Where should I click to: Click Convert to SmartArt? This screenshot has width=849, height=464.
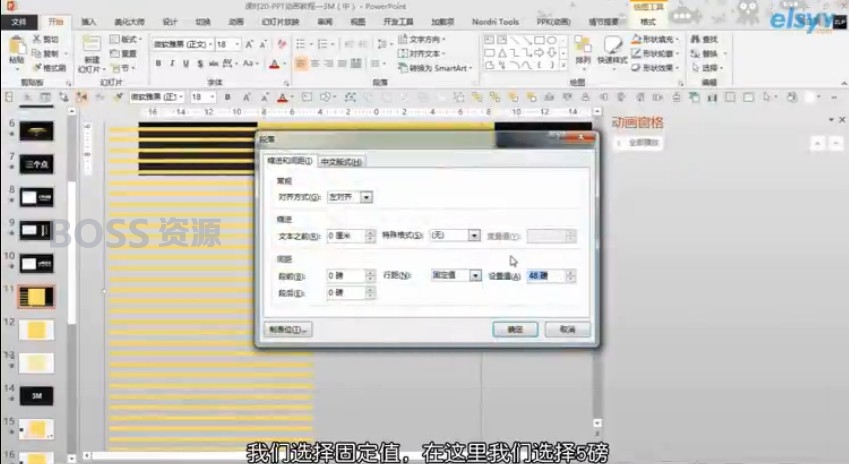[435, 68]
